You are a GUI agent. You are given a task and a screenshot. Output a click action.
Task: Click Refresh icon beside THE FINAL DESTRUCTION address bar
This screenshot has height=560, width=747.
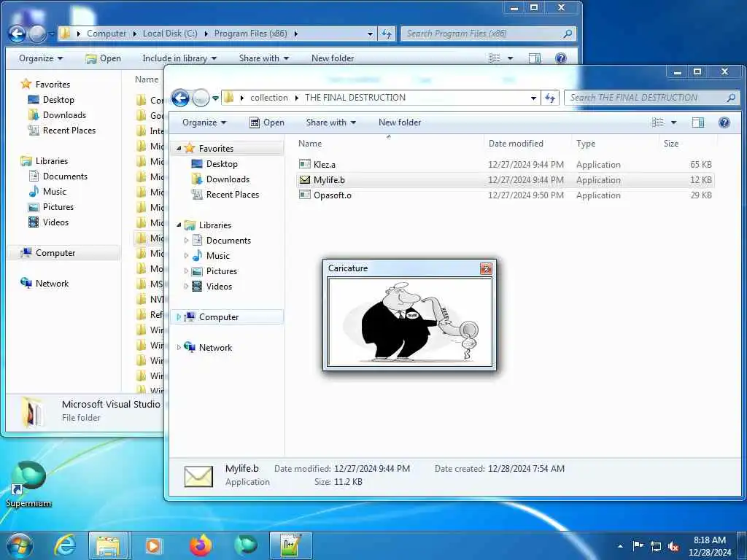550,98
